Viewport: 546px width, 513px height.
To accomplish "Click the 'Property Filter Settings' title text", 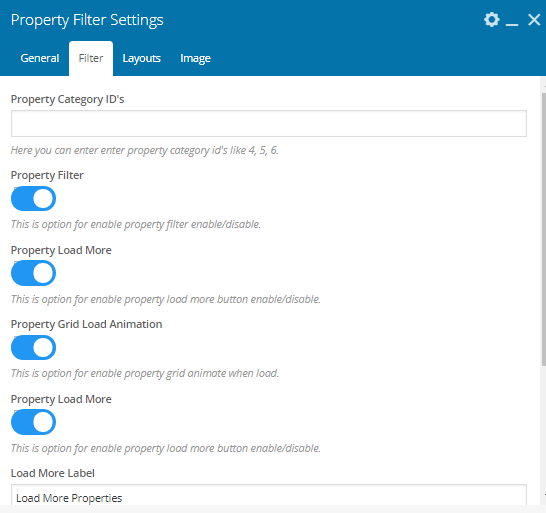I will [x=87, y=20].
